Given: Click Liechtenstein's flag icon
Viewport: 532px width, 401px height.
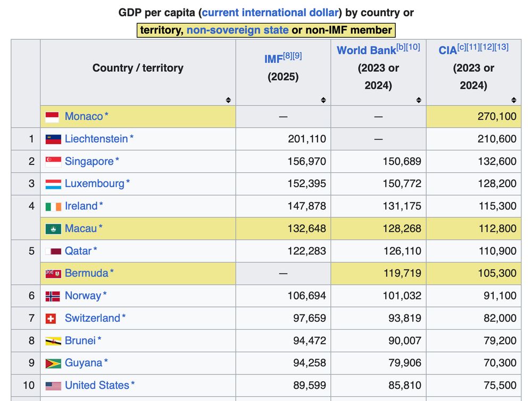Looking at the screenshot, I should click(x=52, y=139).
